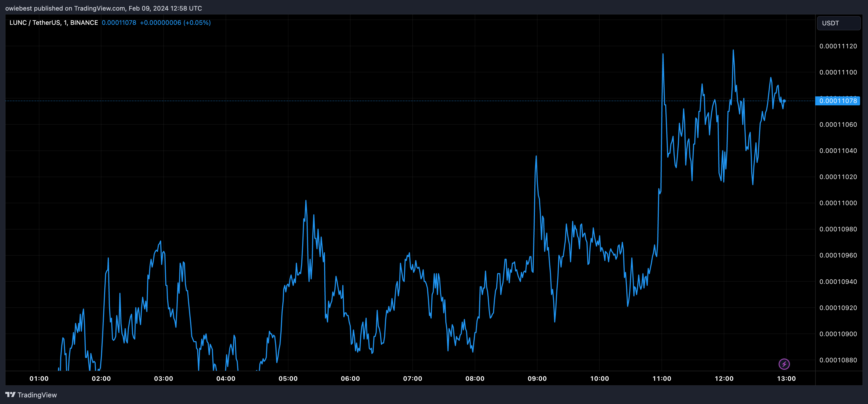Click the 13:00 time axis label
868x404 pixels.
coord(786,378)
